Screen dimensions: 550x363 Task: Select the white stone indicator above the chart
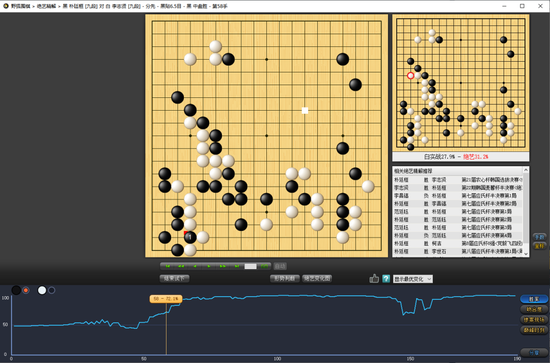pyautogui.click(x=42, y=290)
